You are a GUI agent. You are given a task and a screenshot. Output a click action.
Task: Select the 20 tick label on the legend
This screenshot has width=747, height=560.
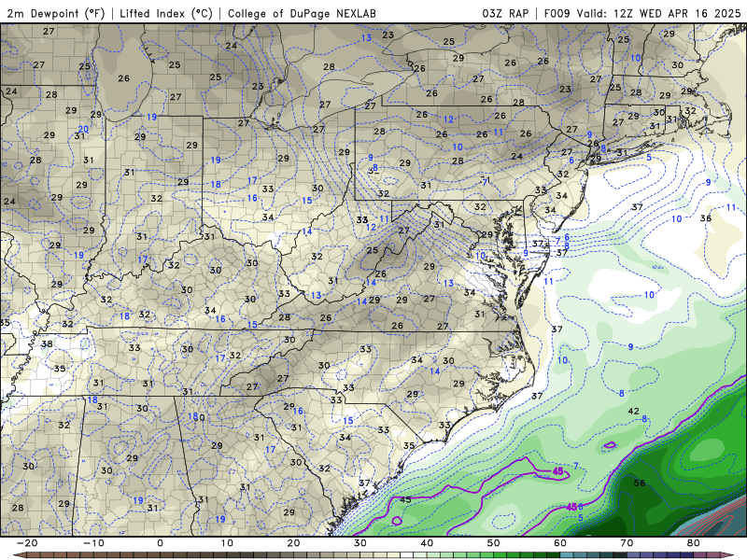pos(293,543)
